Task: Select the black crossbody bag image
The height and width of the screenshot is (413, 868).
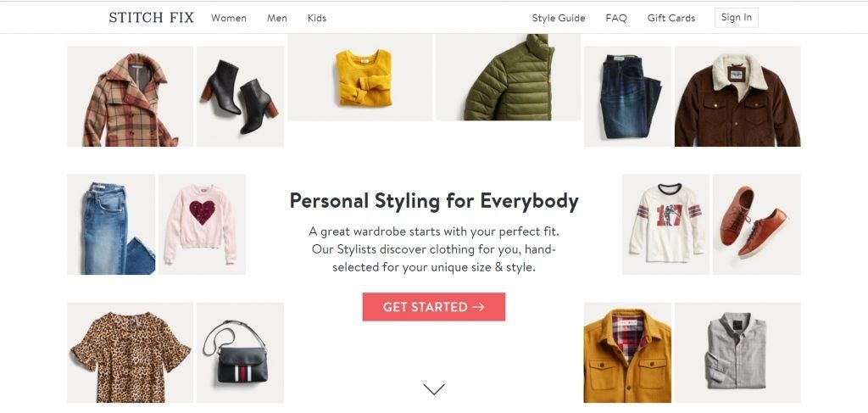Action: pyautogui.click(x=240, y=352)
